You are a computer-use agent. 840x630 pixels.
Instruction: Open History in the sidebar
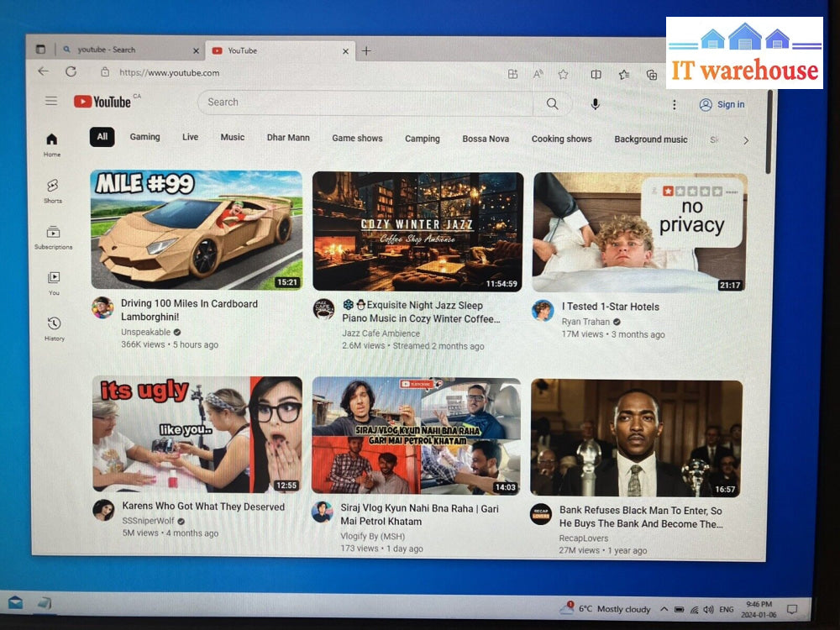pos(54,328)
